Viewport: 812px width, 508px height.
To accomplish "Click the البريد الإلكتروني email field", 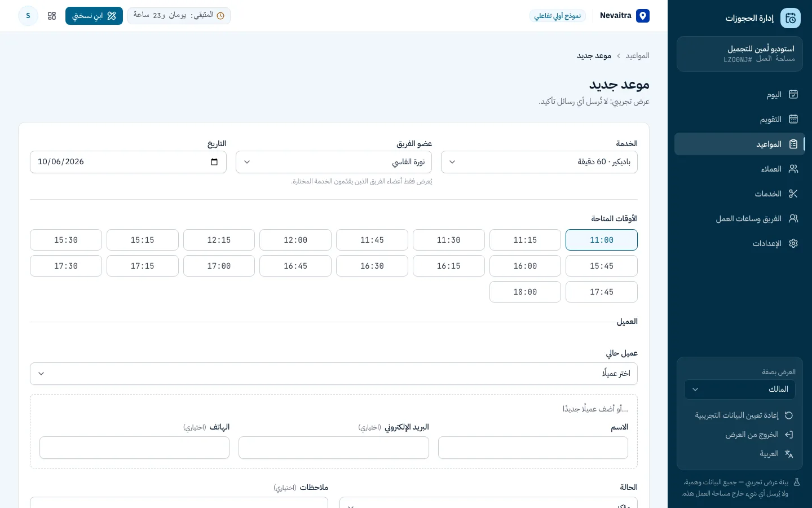I will click(x=334, y=448).
